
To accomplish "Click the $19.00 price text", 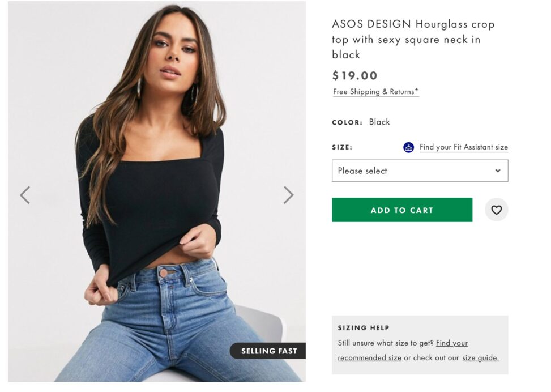I will 354,75.
